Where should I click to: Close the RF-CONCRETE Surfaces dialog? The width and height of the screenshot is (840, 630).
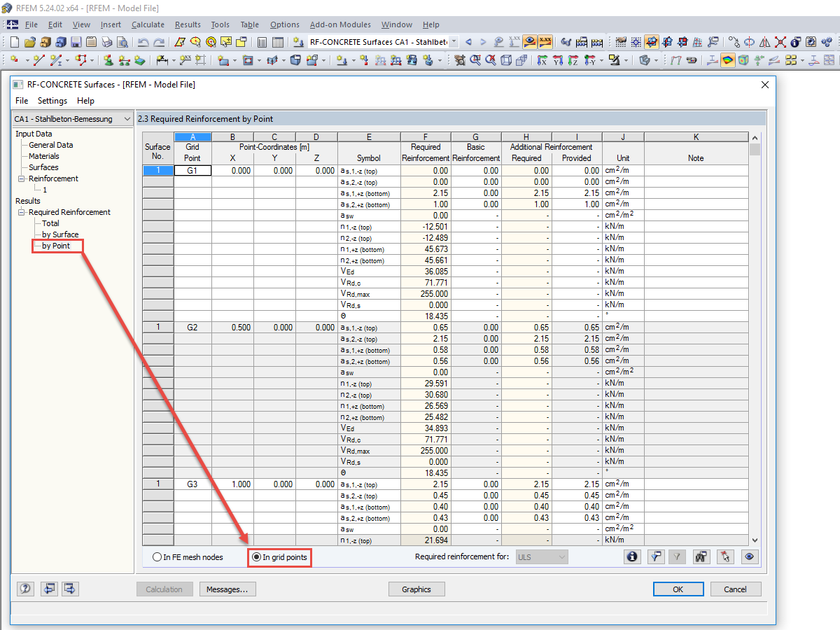pyautogui.click(x=764, y=85)
